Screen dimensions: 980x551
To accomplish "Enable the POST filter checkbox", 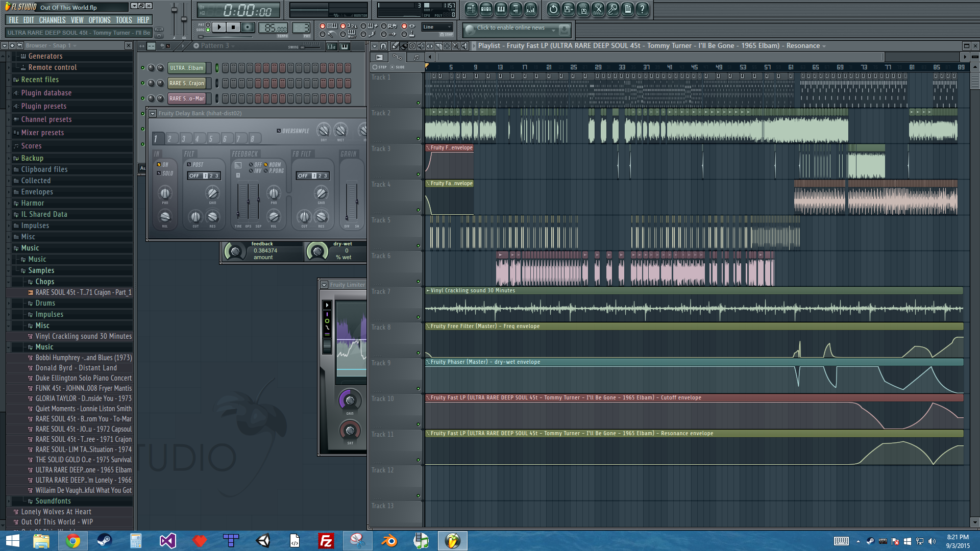I will 189,165.
